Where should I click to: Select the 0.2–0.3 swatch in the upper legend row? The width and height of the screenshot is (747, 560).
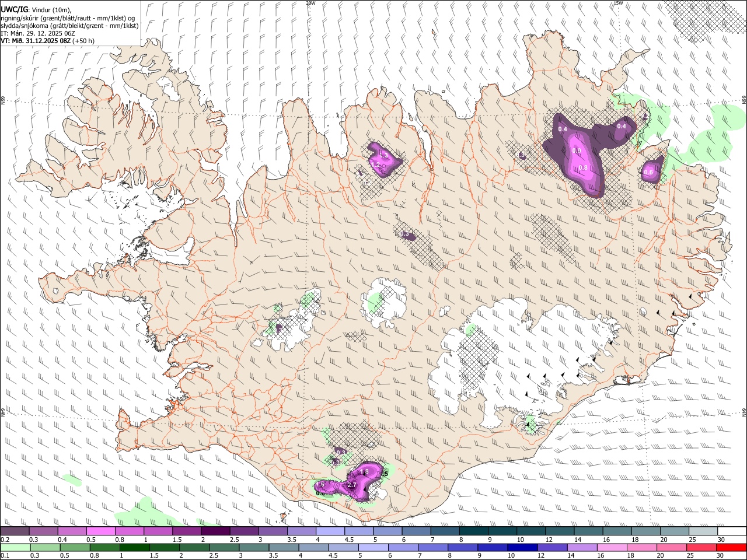pyautogui.click(x=15, y=531)
